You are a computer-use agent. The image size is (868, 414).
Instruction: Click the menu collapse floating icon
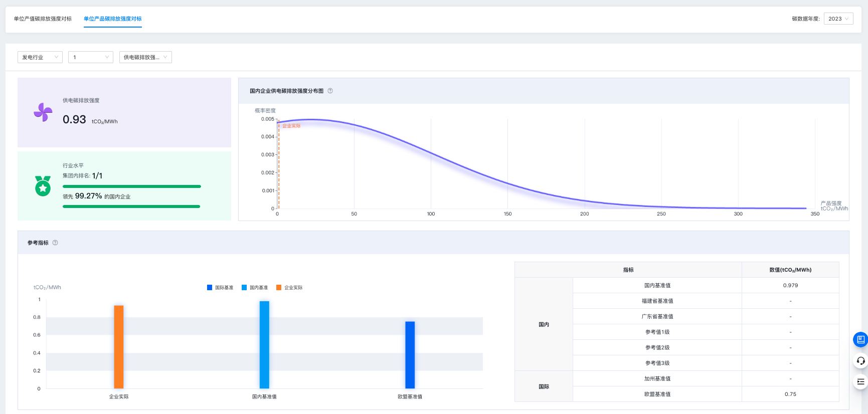click(x=860, y=382)
